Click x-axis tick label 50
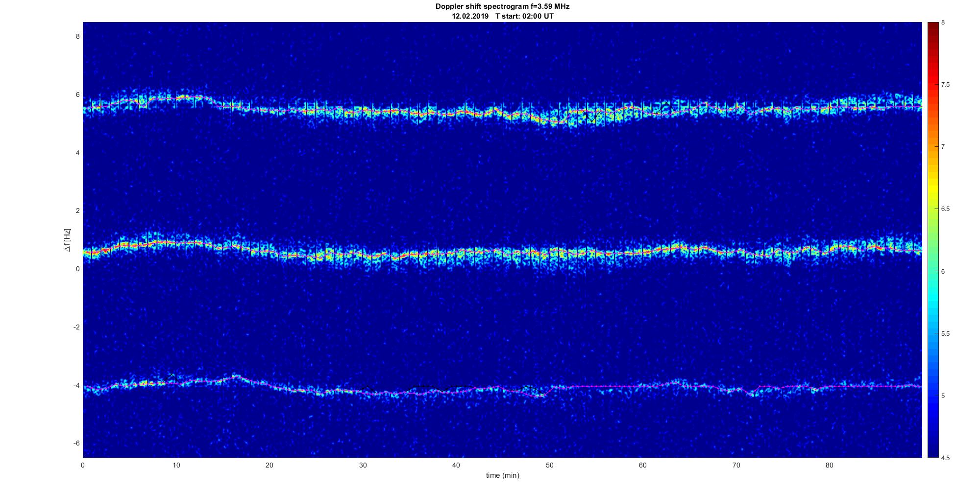The image size is (980, 491). tap(549, 465)
